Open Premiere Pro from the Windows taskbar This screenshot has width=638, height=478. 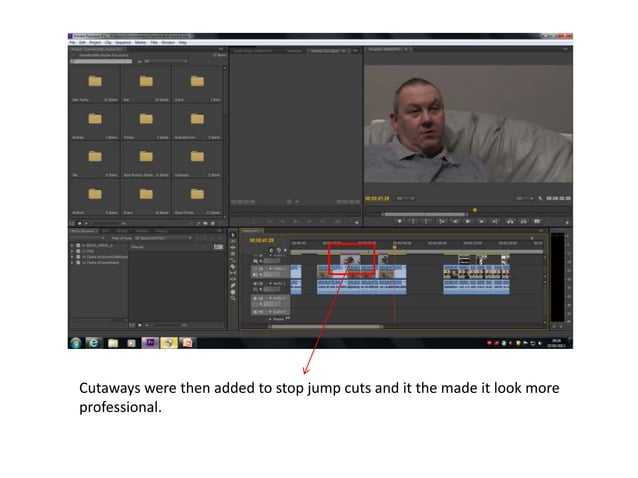coord(150,342)
